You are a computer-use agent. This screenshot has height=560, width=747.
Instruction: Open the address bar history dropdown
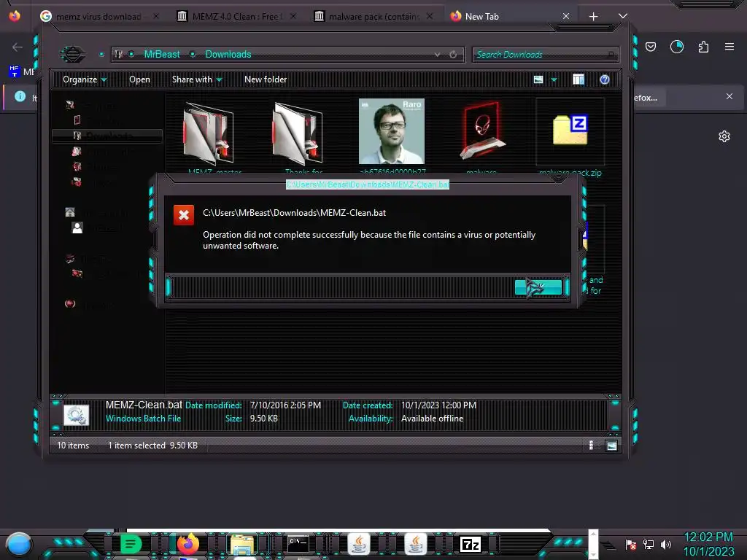coord(438,54)
